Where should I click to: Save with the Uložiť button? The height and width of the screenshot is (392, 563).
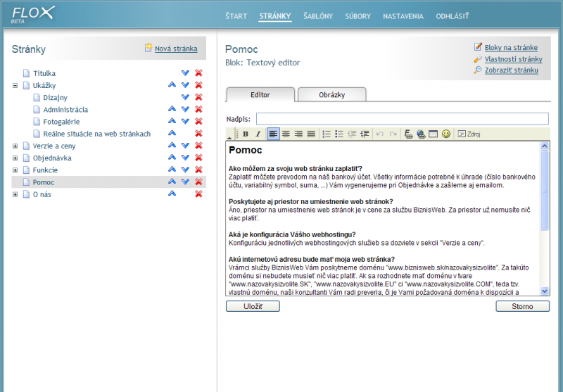pos(253,306)
